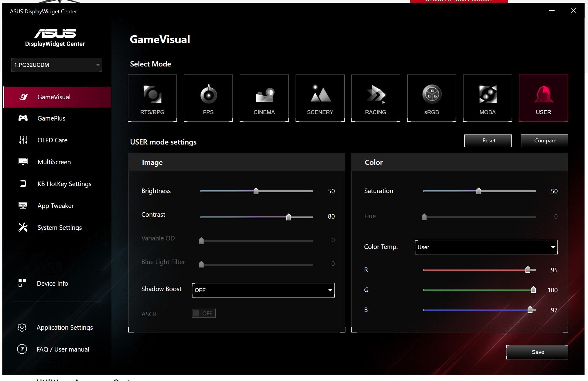The height and width of the screenshot is (381, 588).
Task: Click the KB HotKey Settings icon
Action: (23, 184)
